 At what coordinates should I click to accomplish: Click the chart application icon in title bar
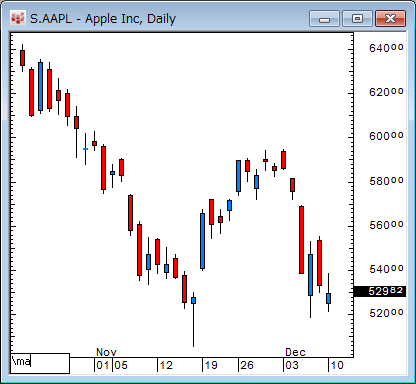[18, 18]
